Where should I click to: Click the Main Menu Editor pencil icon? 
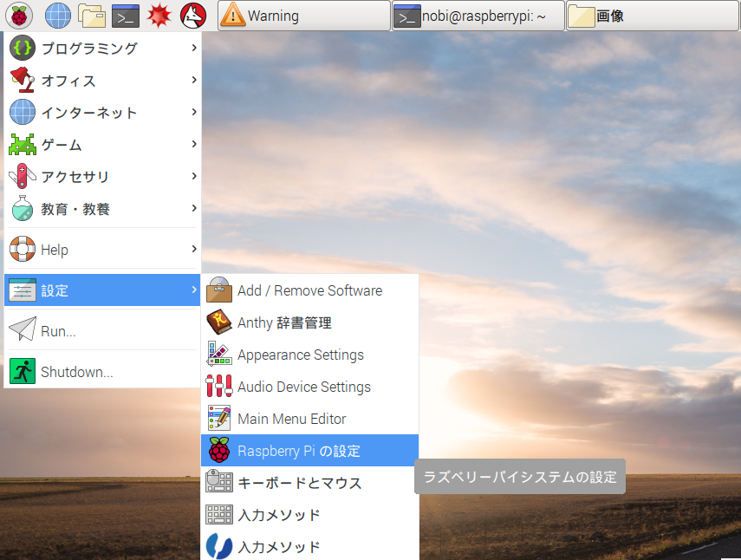tap(219, 418)
